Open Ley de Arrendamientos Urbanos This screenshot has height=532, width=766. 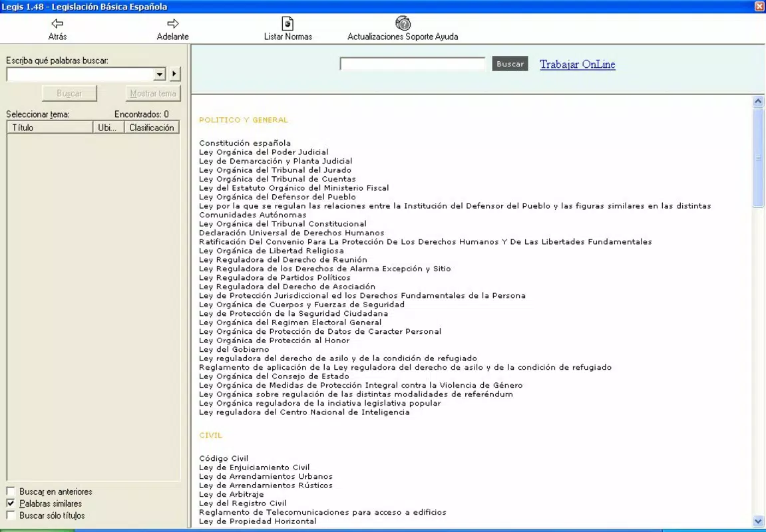click(266, 476)
